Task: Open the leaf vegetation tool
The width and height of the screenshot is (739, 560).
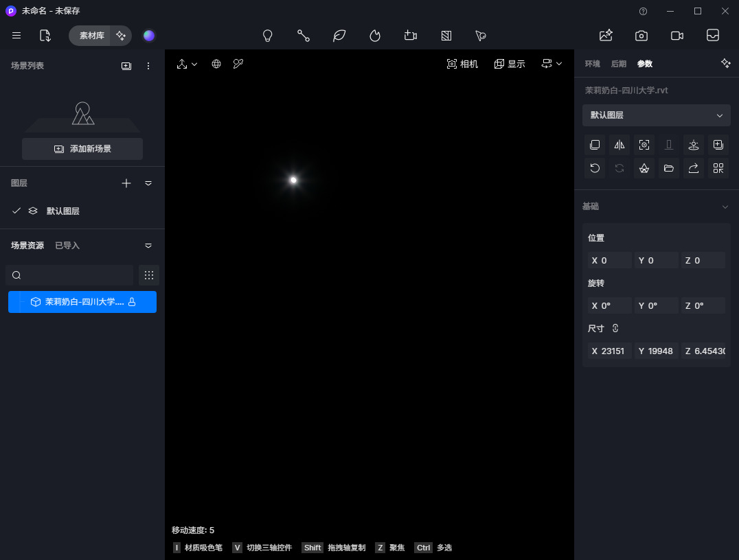Action: pyautogui.click(x=339, y=36)
